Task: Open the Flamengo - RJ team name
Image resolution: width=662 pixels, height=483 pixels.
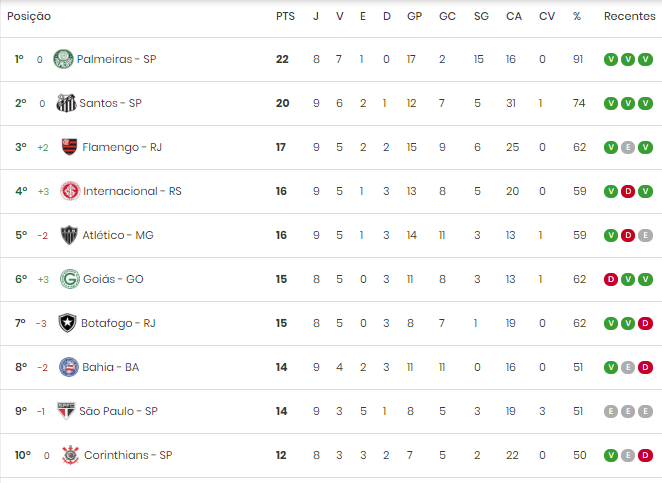Action: coord(122,147)
